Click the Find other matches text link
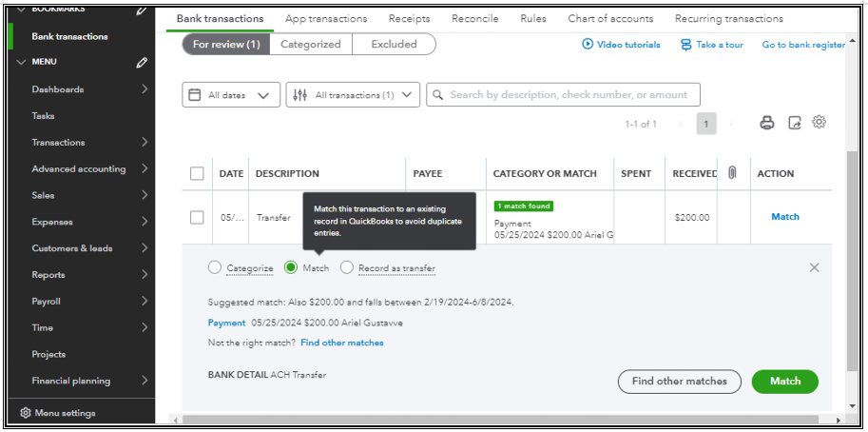Screen dimensions: 868x432 point(342,343)
